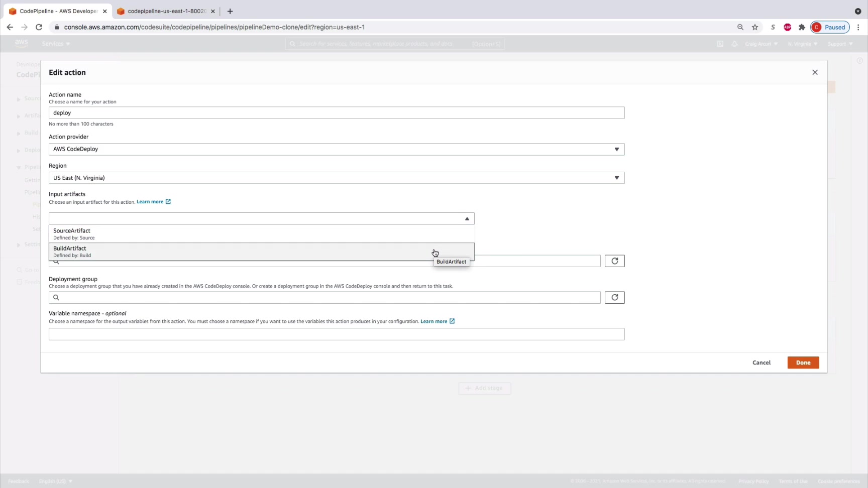Click the browser forward arrow
The image size is (868, 488).
point(24,27)
